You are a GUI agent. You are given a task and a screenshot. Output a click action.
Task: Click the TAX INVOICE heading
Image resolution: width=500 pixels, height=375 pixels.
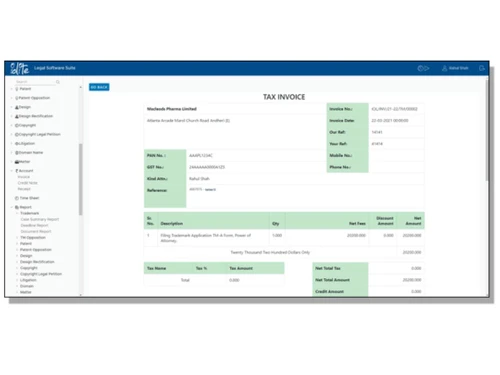[x=284, y=97]
